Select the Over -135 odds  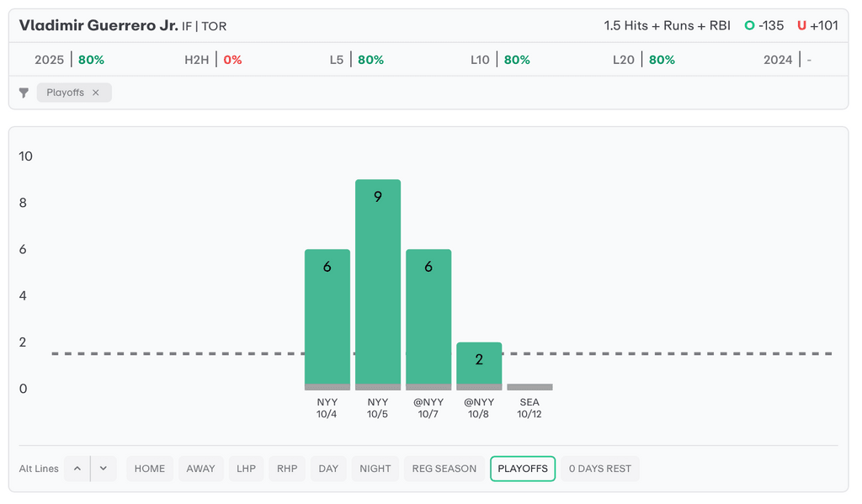(x=764, y=25)
